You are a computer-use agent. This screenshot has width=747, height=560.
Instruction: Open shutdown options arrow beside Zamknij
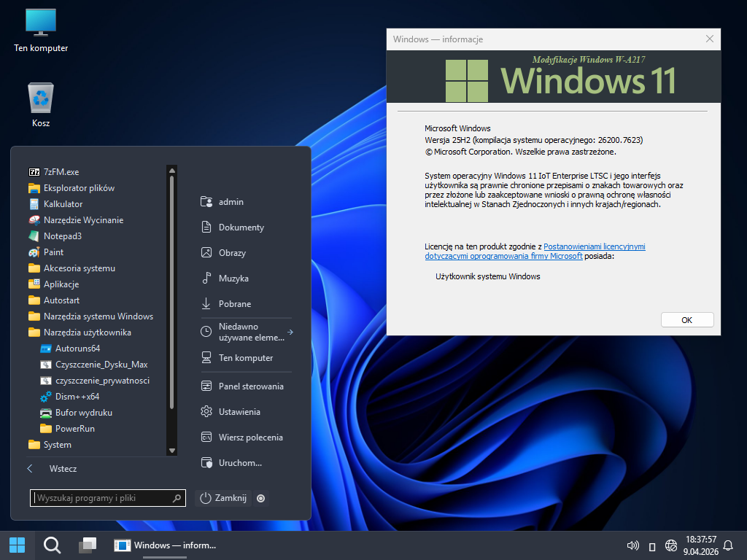(x=261, y=499)
